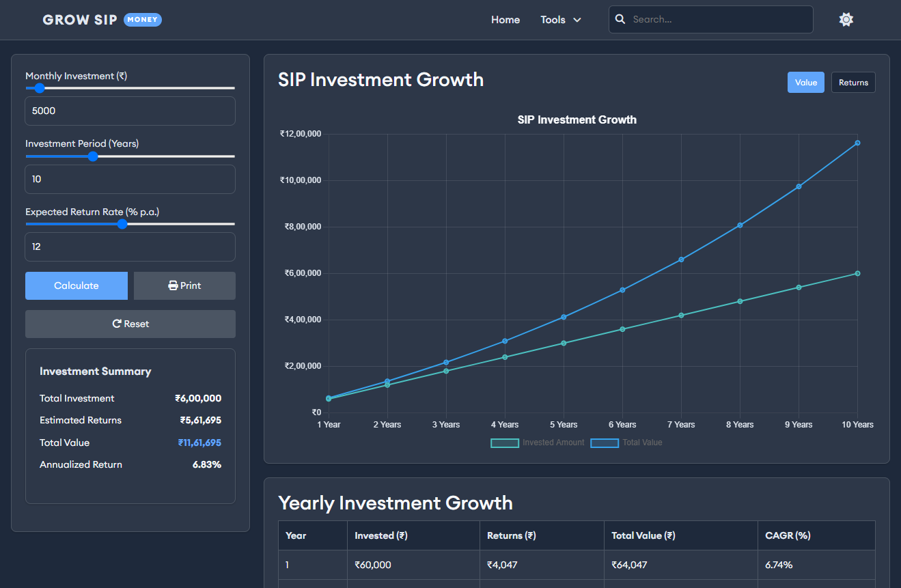Click the settings gear icon
The height and width of the screenshot is (588, 901).
(x=846, y=19)
